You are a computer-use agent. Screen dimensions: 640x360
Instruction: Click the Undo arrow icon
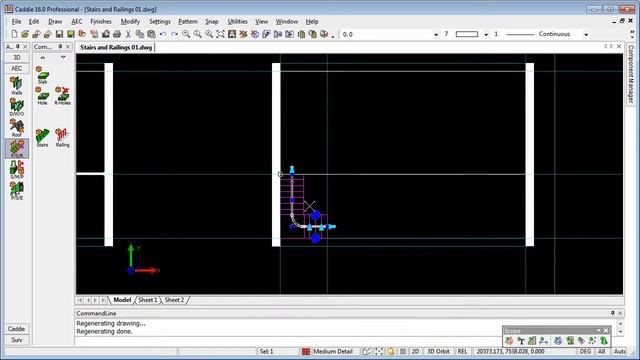tap(163, 34)
